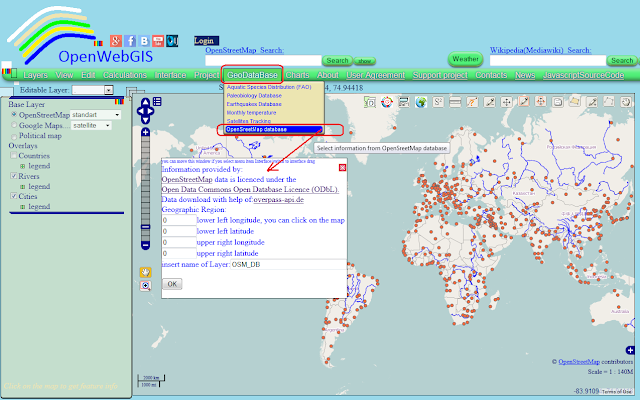
Task: Click the Wikipedia Search button
Action: point(622,60)
